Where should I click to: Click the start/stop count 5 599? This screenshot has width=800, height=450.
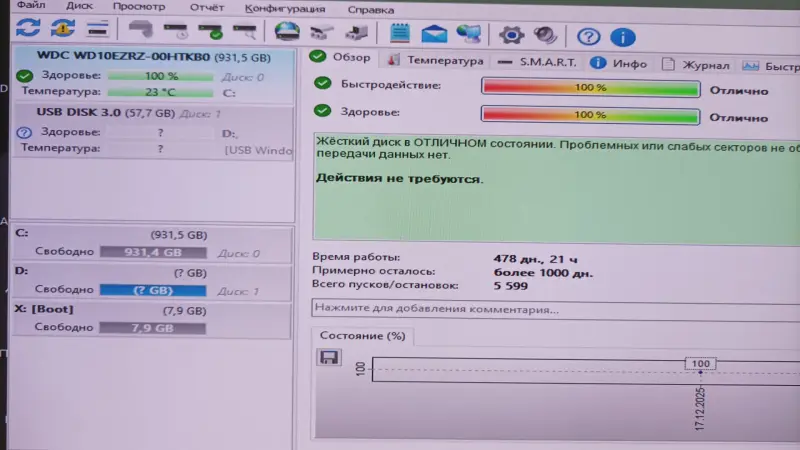[510, 286]
